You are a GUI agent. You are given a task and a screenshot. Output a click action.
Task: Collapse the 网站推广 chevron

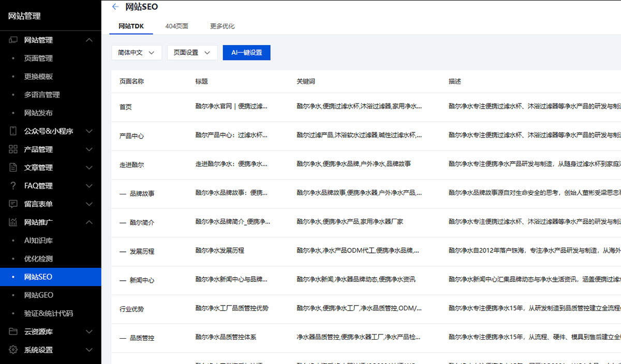click(89, 222)
